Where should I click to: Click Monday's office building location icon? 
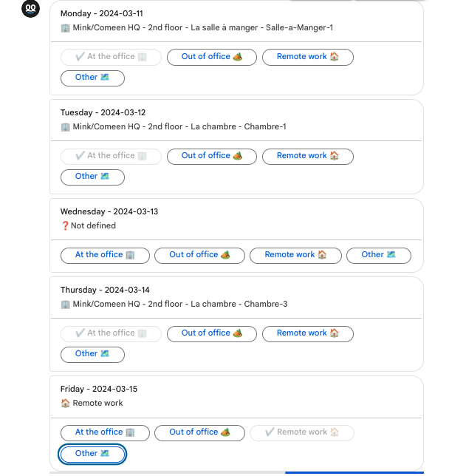(65, 28)
